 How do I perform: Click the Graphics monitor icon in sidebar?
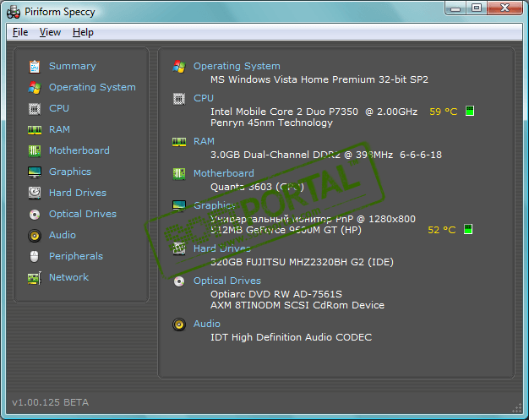35,172
